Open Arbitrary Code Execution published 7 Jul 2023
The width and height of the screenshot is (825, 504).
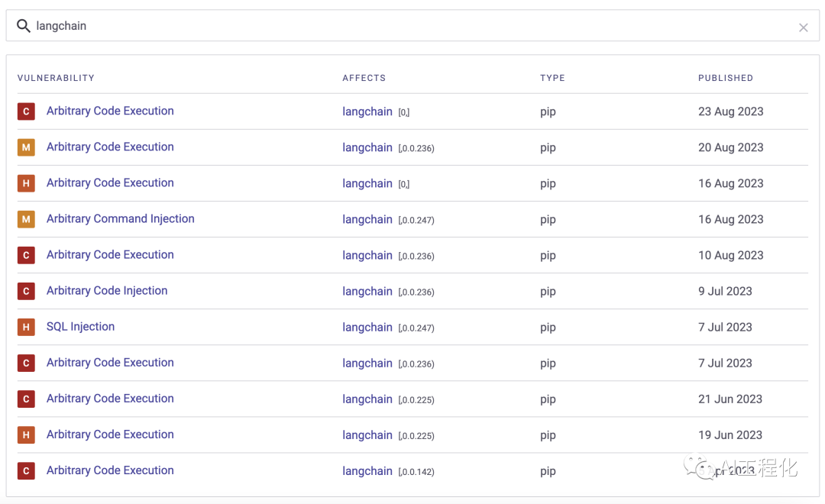click(110, 363)
